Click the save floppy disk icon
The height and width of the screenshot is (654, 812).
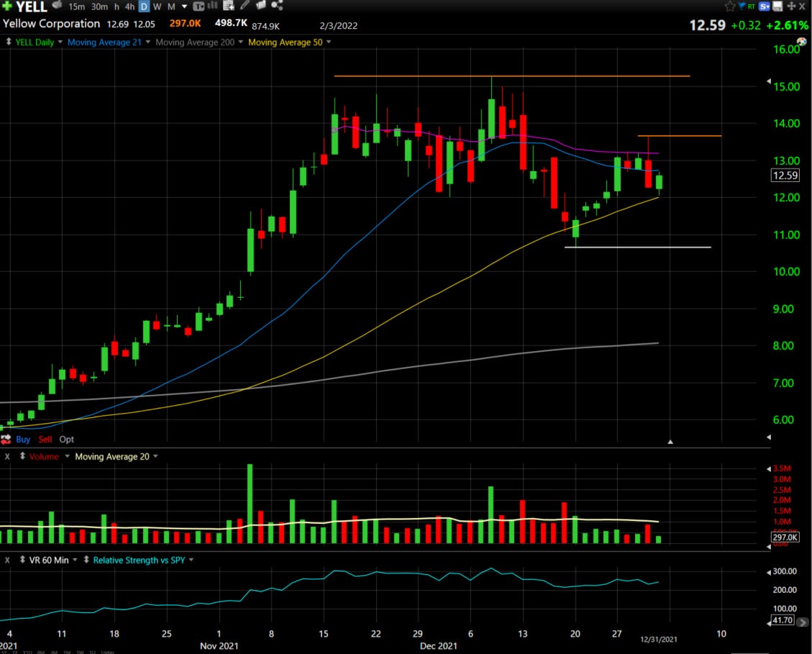coord(777,6)
